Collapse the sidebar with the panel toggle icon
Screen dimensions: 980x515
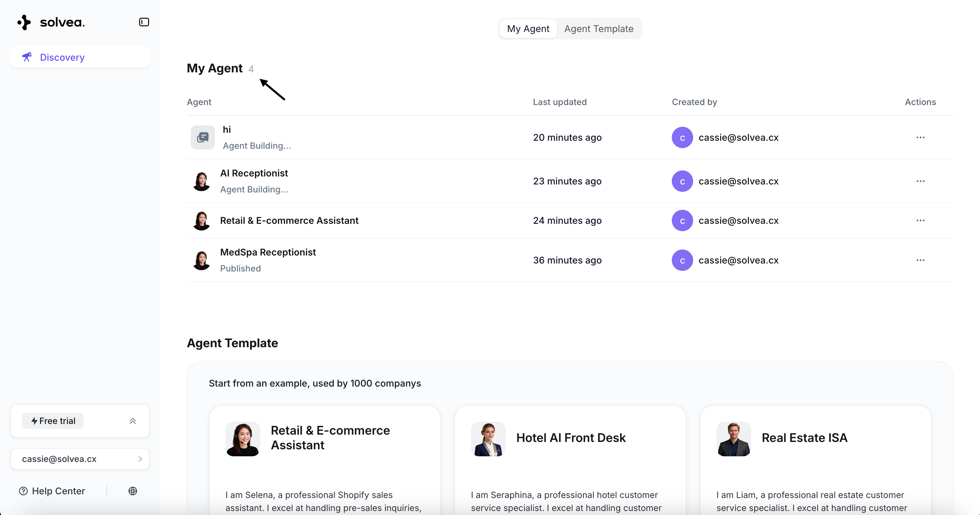pyautogui.click(x=144, y=22)
